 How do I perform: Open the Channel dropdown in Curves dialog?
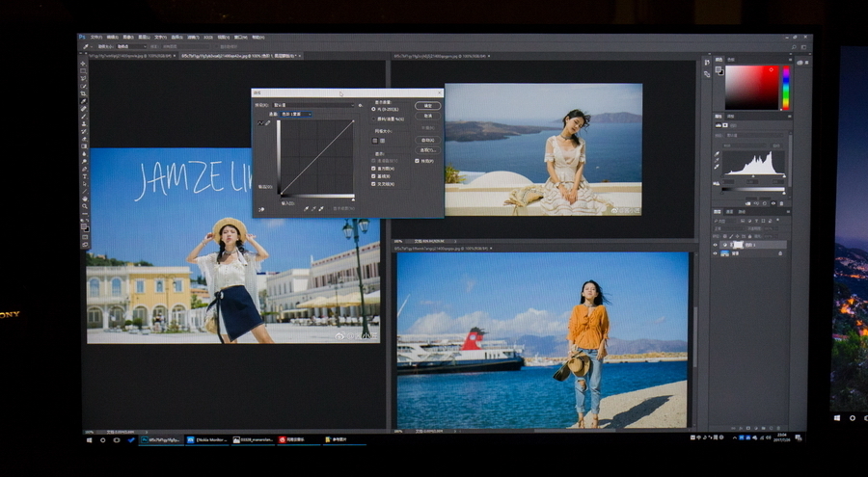(x=296, y=114)
